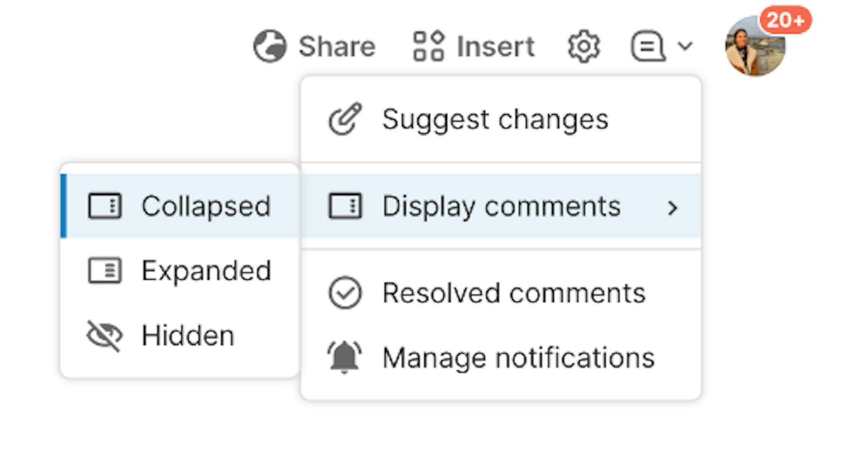Open the settings gear icon

(584, 46)
